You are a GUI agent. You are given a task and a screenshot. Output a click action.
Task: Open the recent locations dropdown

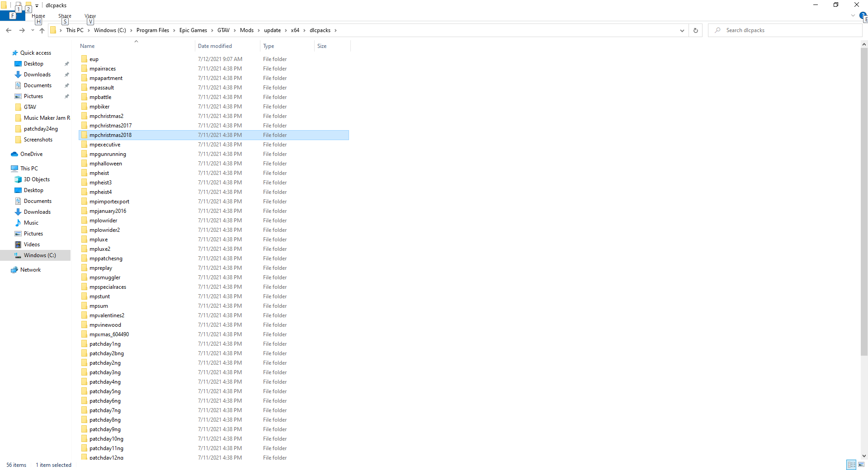(x=33, y=30)
